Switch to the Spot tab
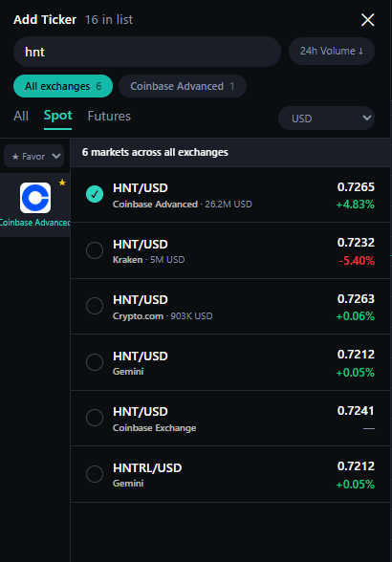 [57, 116]
